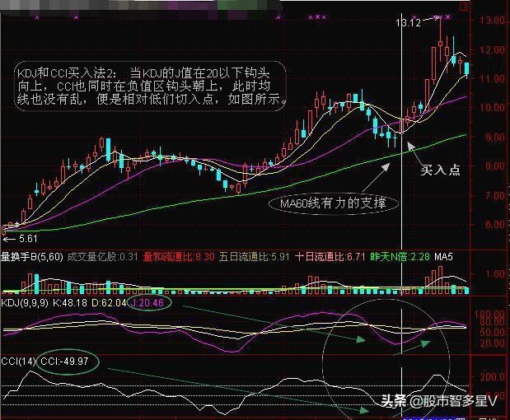Click the 十日流通比:6.71 reading
510x420 pixels.
pyautogui.click(x=330, y=257)
